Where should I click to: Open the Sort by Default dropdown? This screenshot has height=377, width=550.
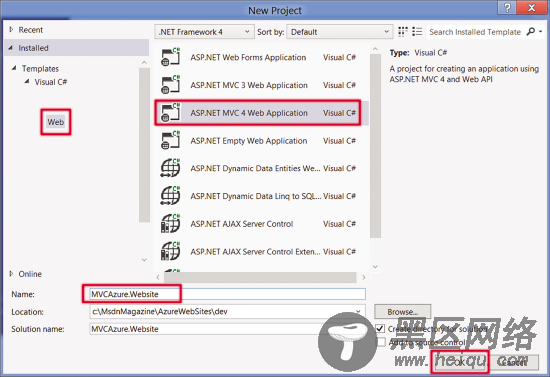339,32
